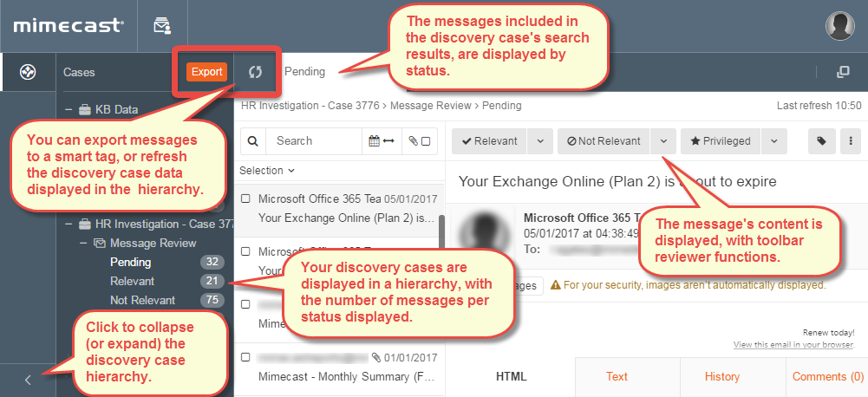Check first Microsoft Office 365 message
This screenshot has height=397, width=868.
point(245,198)
